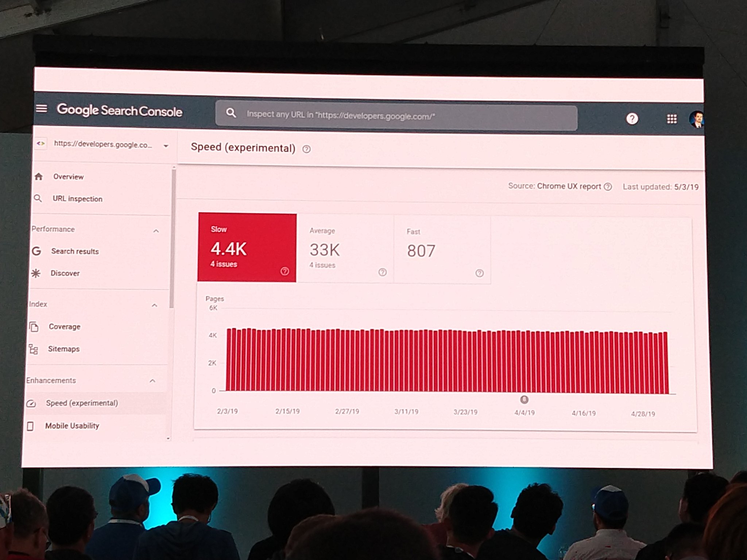Click help icon next to Speed title
The height and width of the screenshot is (560, 747).
[x=306, y=149]
